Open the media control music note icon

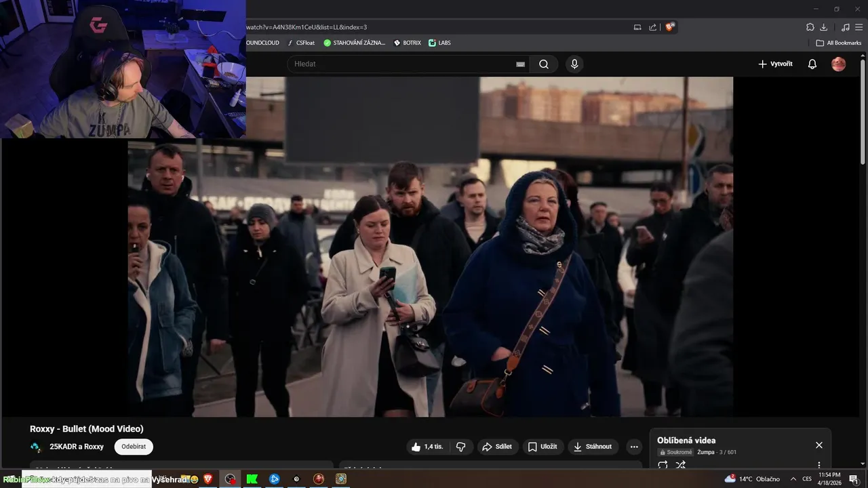pyautogui.click(x=845, y=27)
